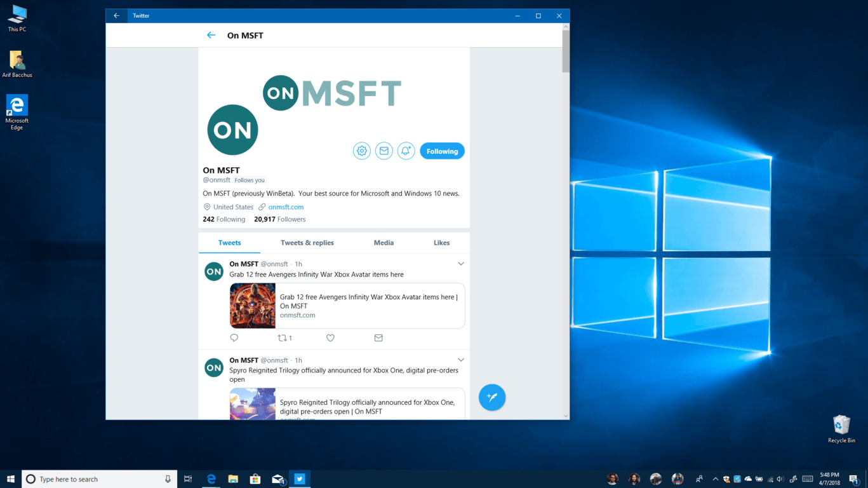868x488 pixels.
Task: Open Arif Bacchus desktop folder
Action: 17,64
